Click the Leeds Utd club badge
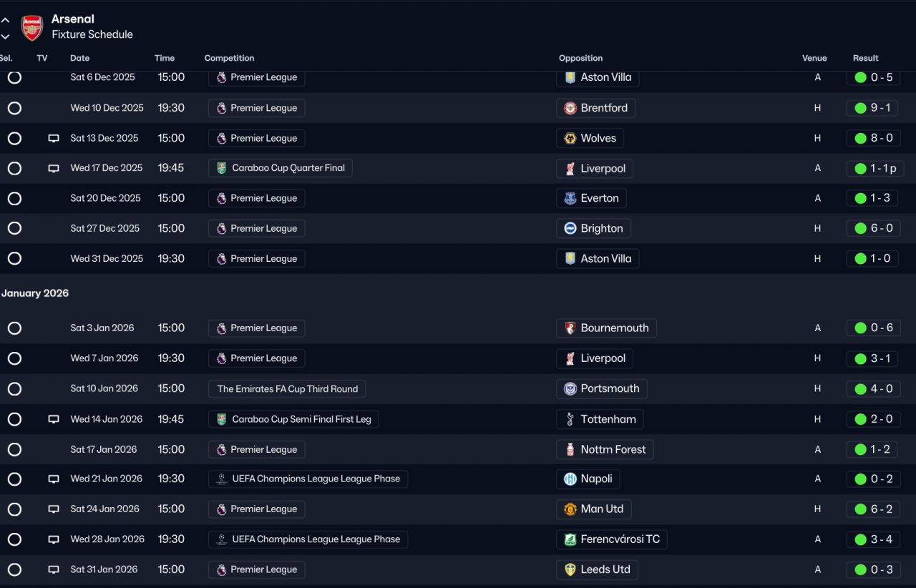The width and height of the screenshot is (916, 588). (570, 570)
